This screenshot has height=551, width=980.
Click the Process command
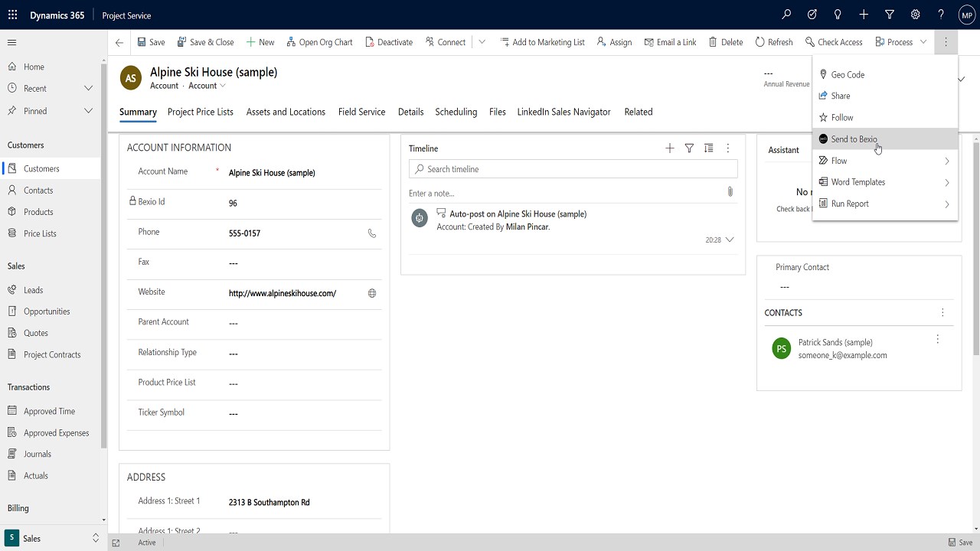pos(893,42)
